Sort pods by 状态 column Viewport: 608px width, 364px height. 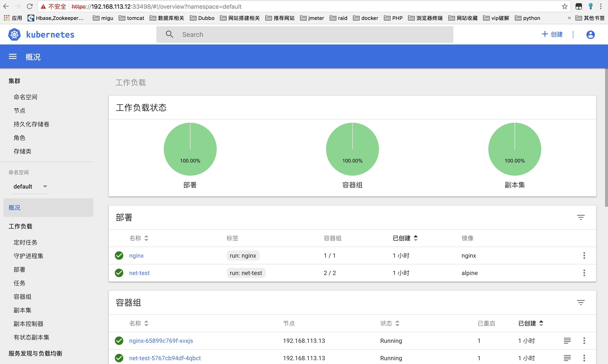click(390, 323)
